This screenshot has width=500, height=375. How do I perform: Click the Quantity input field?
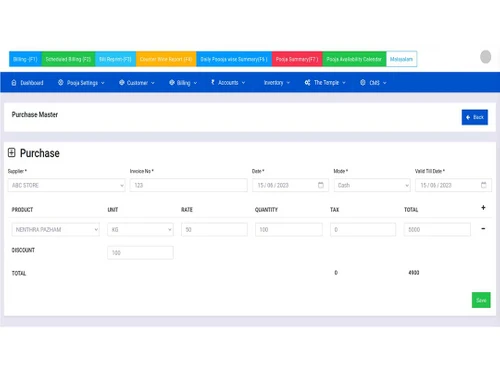(289, 229)
